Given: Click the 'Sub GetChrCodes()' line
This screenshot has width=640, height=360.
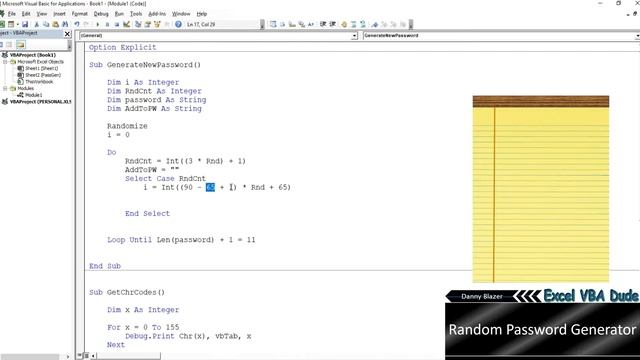Looking at the screenshot, I should [127, 292].
